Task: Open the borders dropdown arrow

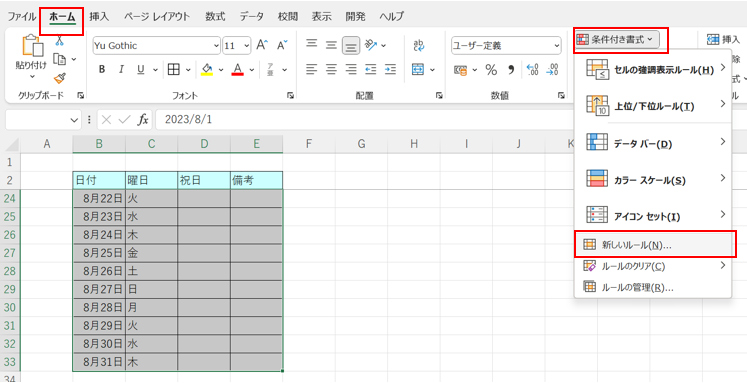Action: pos(188,70)
